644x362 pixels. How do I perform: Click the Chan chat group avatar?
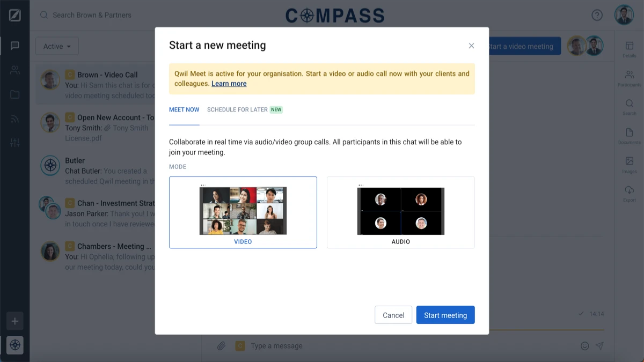click(50, 208)
